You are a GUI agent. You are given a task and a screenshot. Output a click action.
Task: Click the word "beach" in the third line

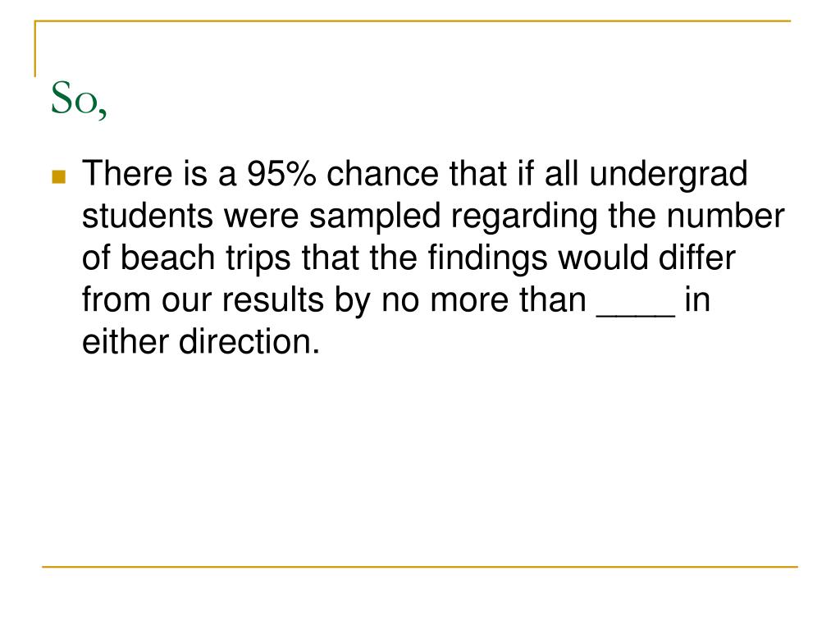click(167, 258)
